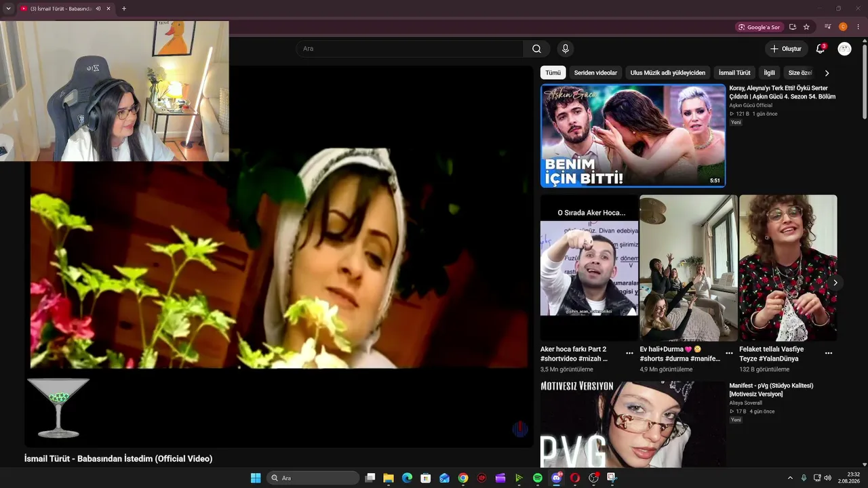This screenshot has height=488, width=868.
Task: Show more filter chips with right arrow
Action: point(827,73)
